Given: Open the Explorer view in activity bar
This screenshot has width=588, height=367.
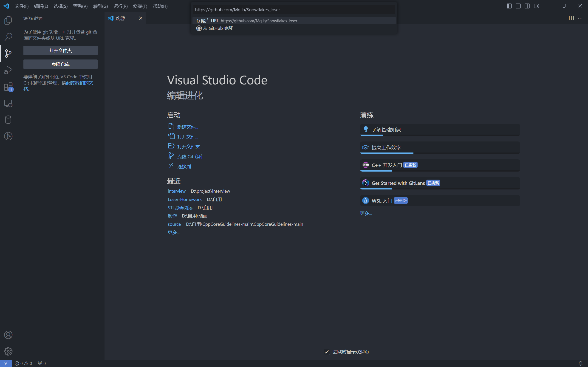Looking at the screenshot, I should coord(8,20).
